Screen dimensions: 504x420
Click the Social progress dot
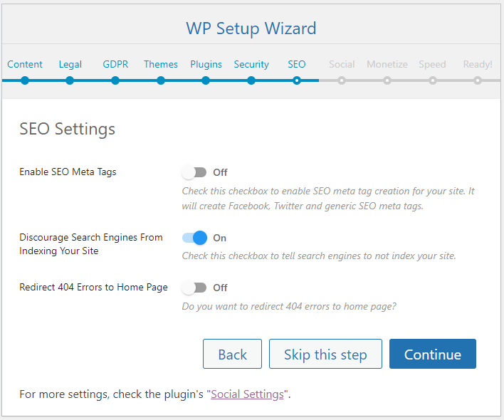pyautogui.click(x=342, y=80)
